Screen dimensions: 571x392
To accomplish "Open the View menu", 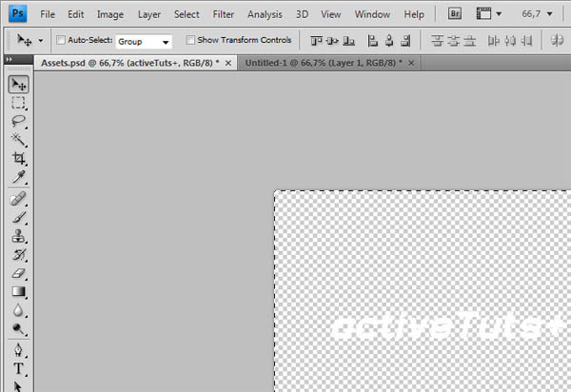I will point(330,14).
